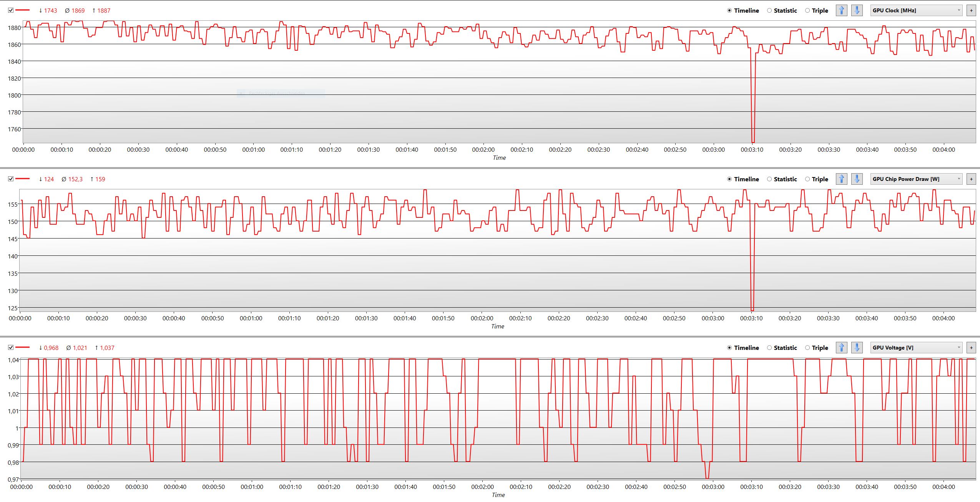Click the up arrow beside the GPU Chip Power Draw graph
The height and width of the screenshot is (502, 980).
(x=841, y=179)
